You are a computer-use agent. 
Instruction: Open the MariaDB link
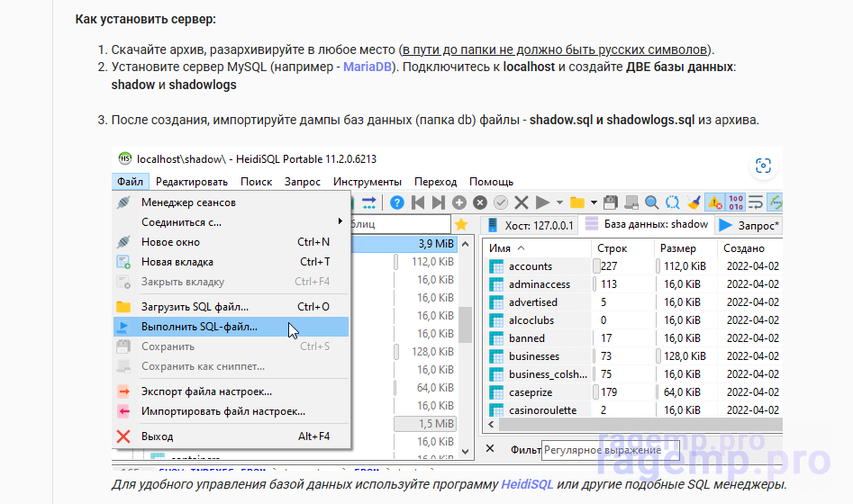coord(368,67)
